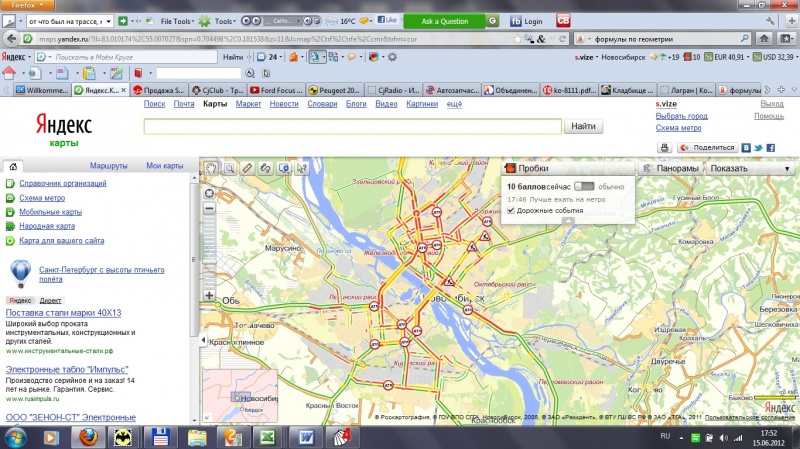Collapse the left sidebar with the arrow

203,342
